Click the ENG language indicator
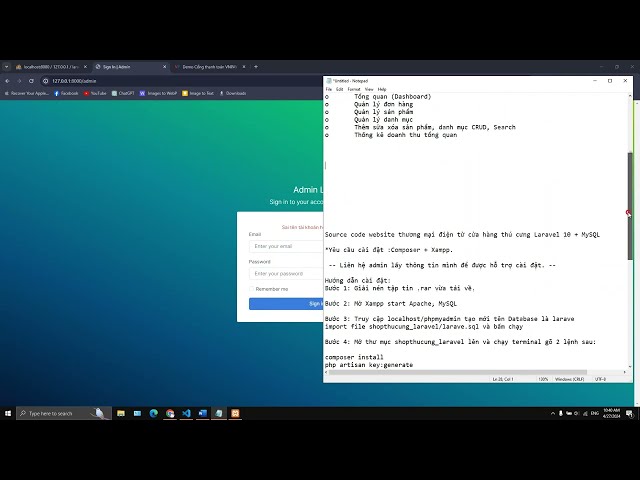The height and width of the screenshot is (480, 640). 595,413
